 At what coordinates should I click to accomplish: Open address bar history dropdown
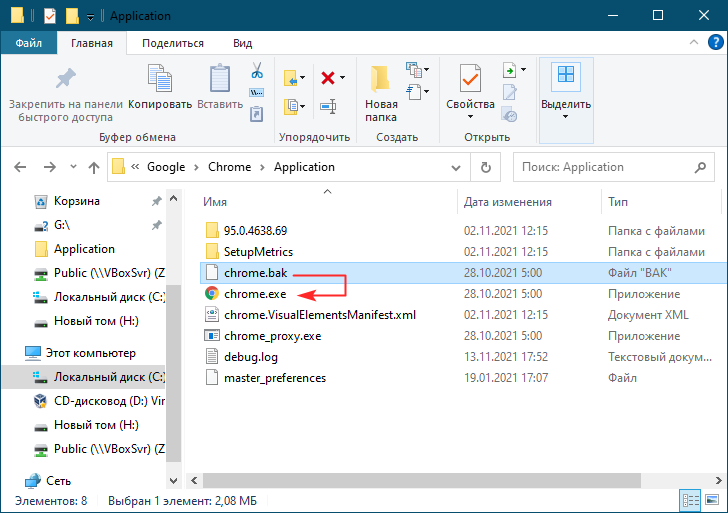point(456,167)
